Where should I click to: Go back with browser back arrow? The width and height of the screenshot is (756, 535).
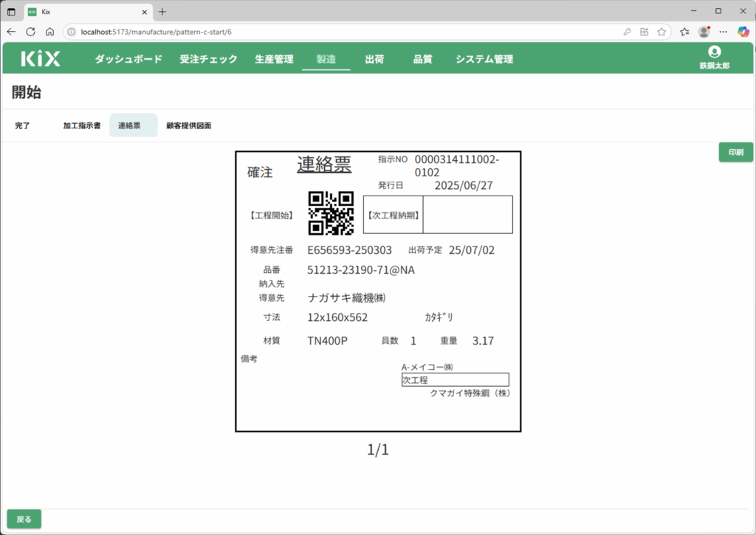(11, 32)
